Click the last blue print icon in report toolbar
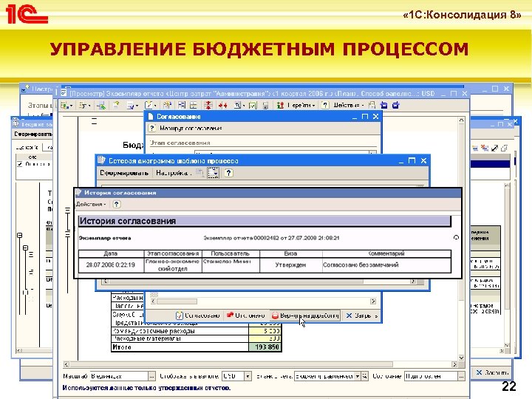This screenshot has height=399, width=532. (x=395, y=106)
